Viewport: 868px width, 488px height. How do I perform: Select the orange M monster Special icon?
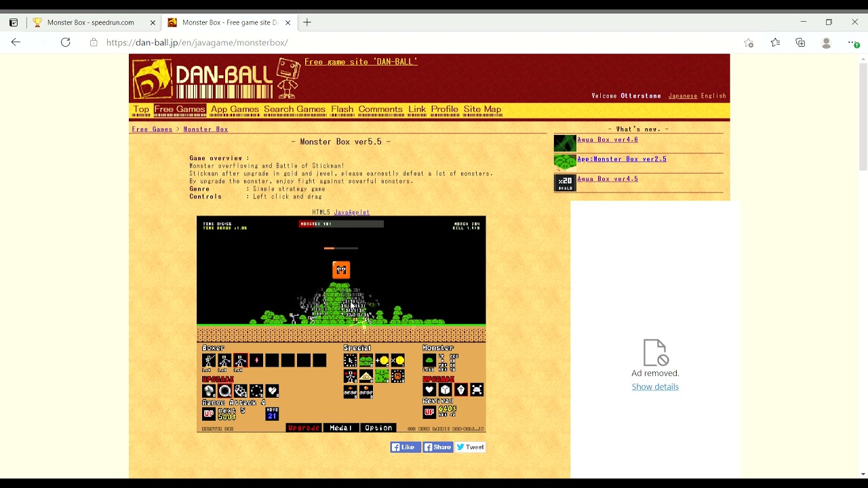tap(398, 376)
